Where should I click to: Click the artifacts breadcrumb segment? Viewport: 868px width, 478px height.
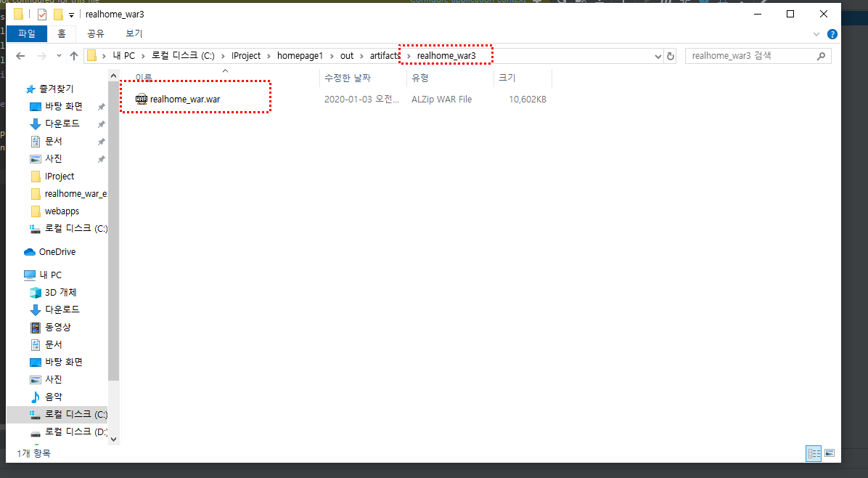click(x=385, y=56)
